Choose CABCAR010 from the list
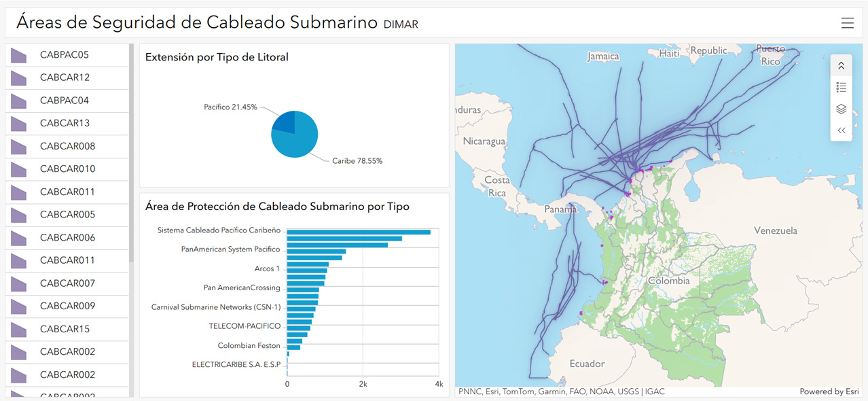Screen dimensions: 868x401 point(67,169)
